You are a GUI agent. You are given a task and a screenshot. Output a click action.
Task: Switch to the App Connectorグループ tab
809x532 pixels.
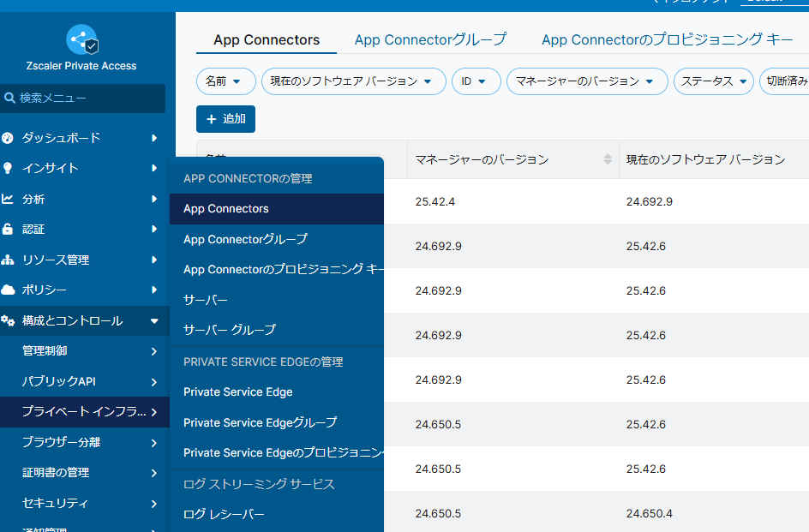pos(430,39)
